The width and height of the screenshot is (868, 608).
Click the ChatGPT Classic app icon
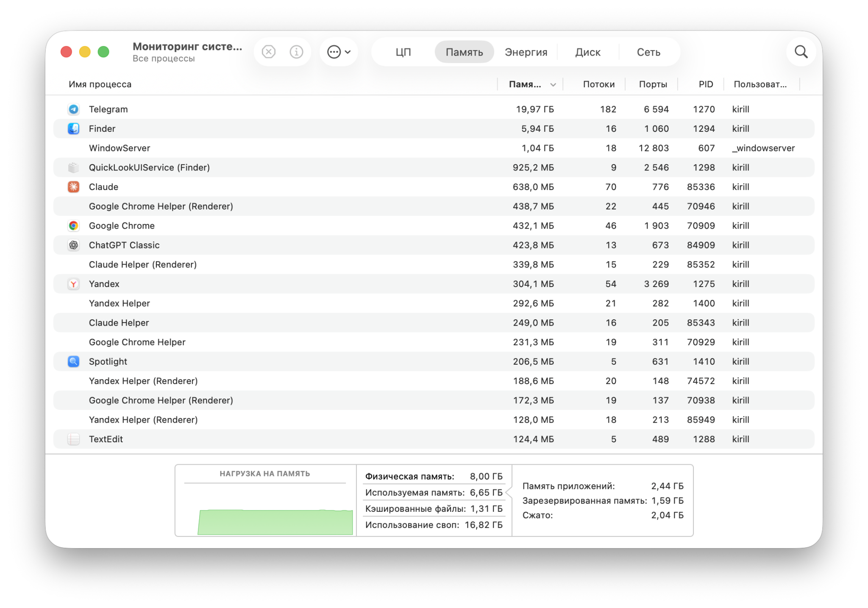pos(73,245)
